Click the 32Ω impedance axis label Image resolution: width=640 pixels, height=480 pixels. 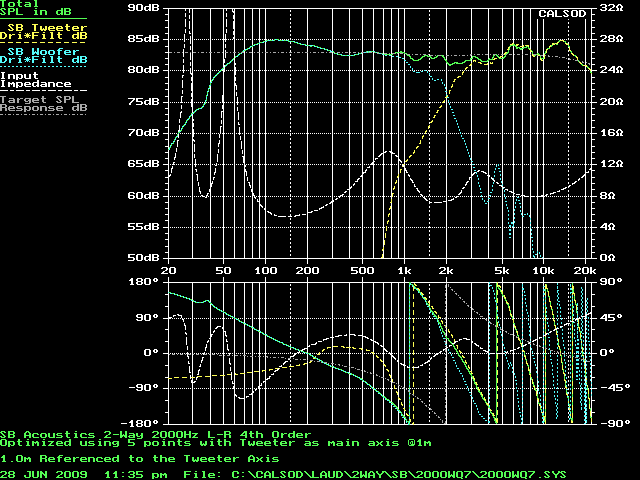tap(610, 6)
